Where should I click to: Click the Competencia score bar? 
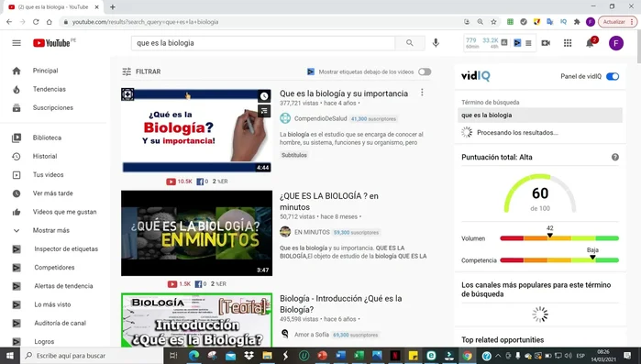point(559,259)
